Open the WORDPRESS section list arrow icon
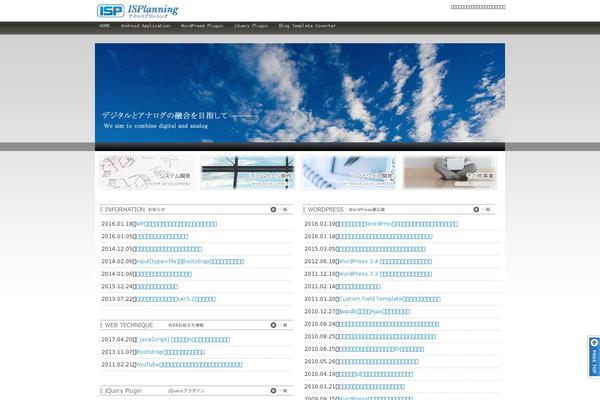 click(x=476, y=209)
